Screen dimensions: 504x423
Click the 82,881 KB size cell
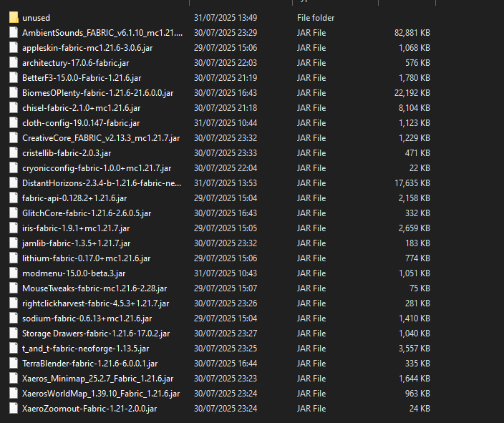point(412,33)
